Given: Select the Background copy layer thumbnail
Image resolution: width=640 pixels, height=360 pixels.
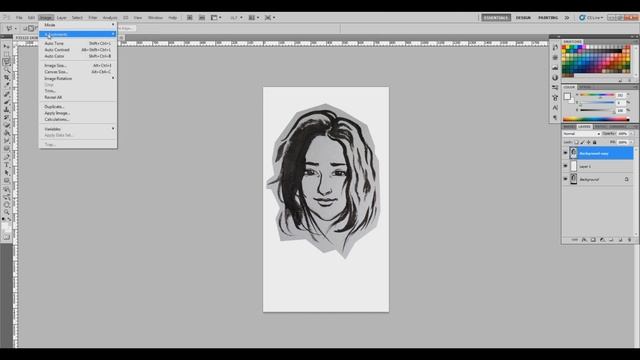Looking at the screenshot, I should 573,153.
